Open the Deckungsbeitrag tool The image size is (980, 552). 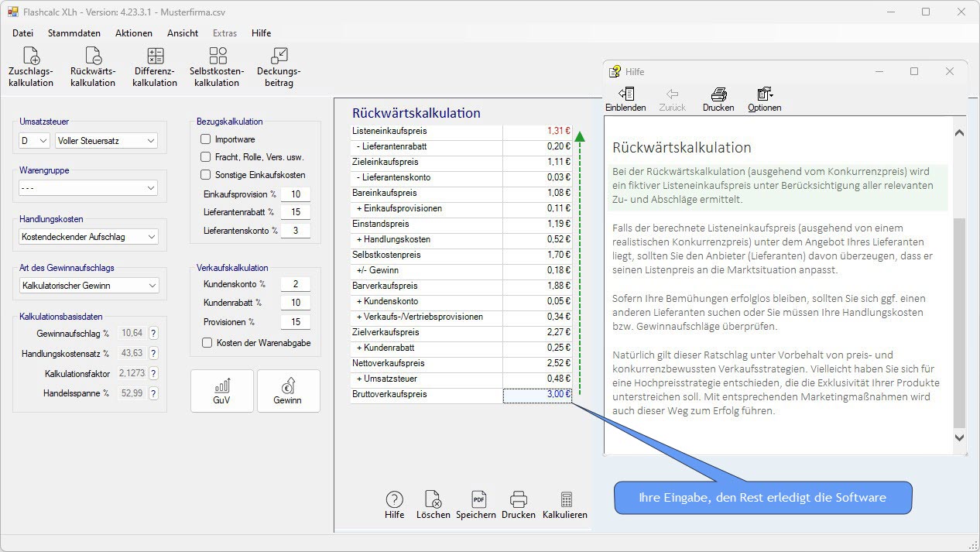(x=279, y=66)
